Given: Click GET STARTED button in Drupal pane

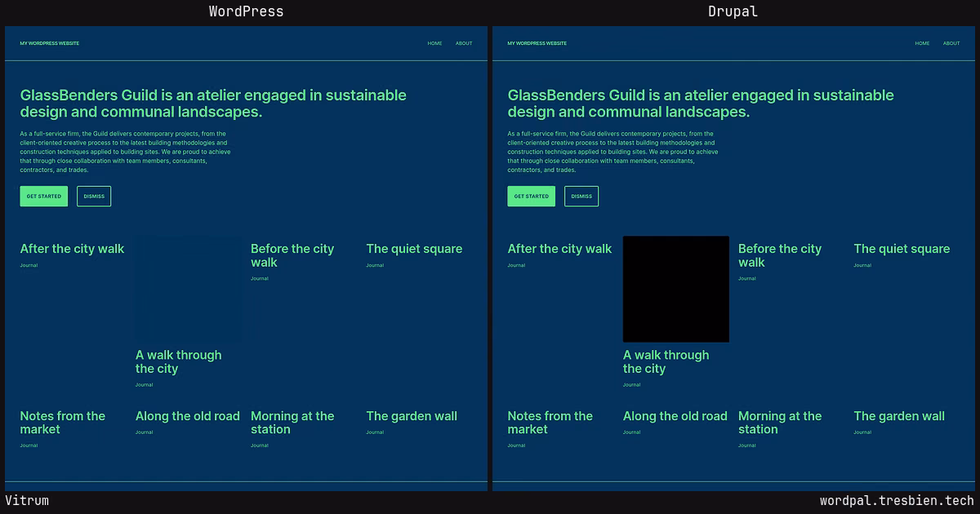Looking at the screenshot, I should [x=532, y=196].
